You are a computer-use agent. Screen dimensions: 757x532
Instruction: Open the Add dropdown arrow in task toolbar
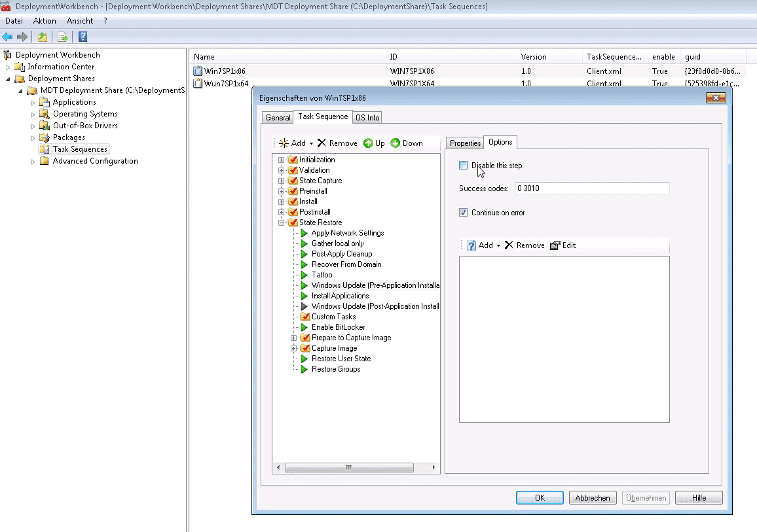312,144
